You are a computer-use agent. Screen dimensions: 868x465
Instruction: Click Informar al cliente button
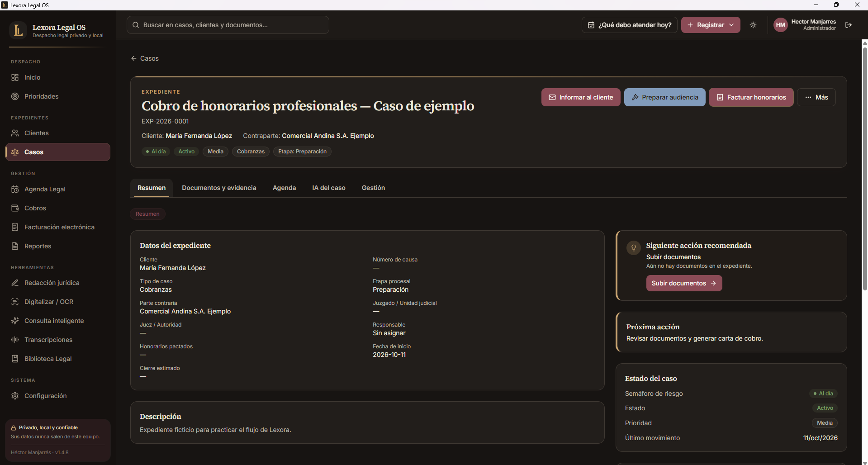[581, 97]
